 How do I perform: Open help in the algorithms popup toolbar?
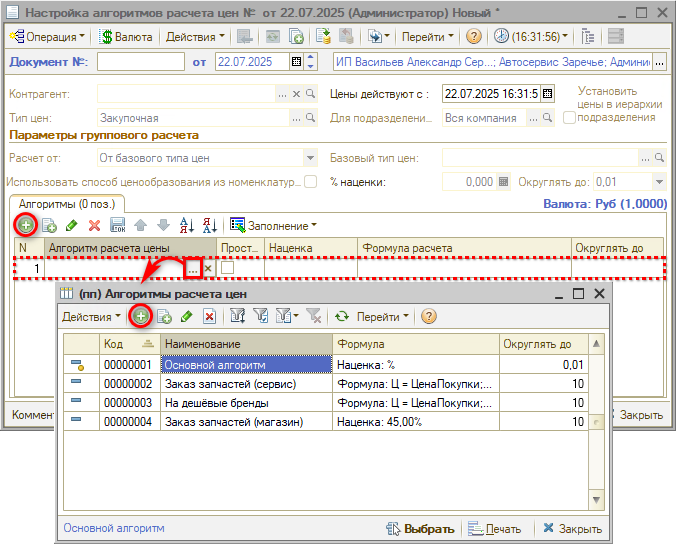click(429, 316)
